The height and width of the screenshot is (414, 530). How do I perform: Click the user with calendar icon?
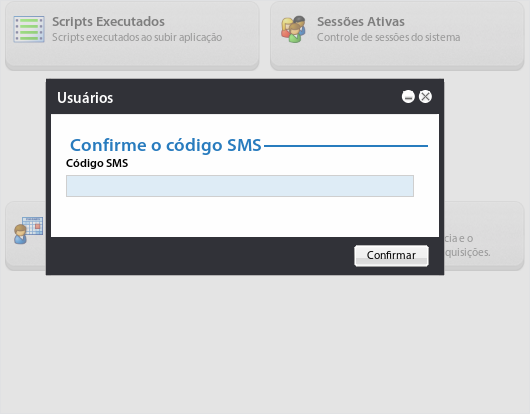(28, 230)
